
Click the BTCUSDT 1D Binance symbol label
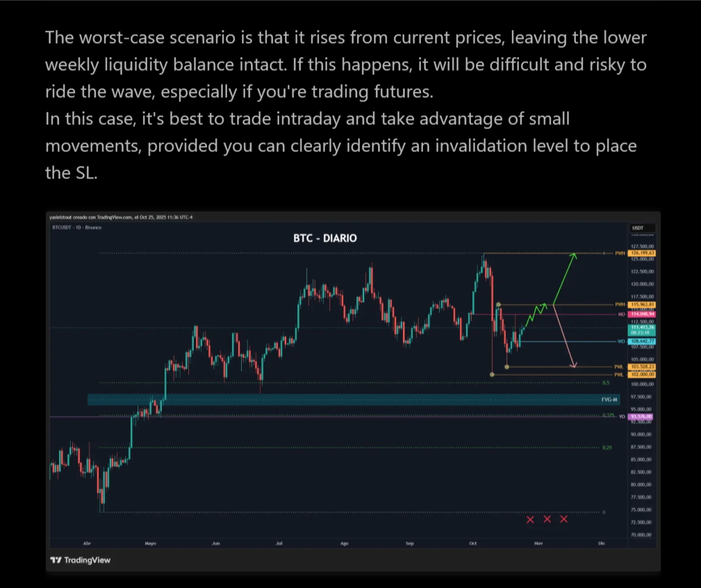point(77,228)
